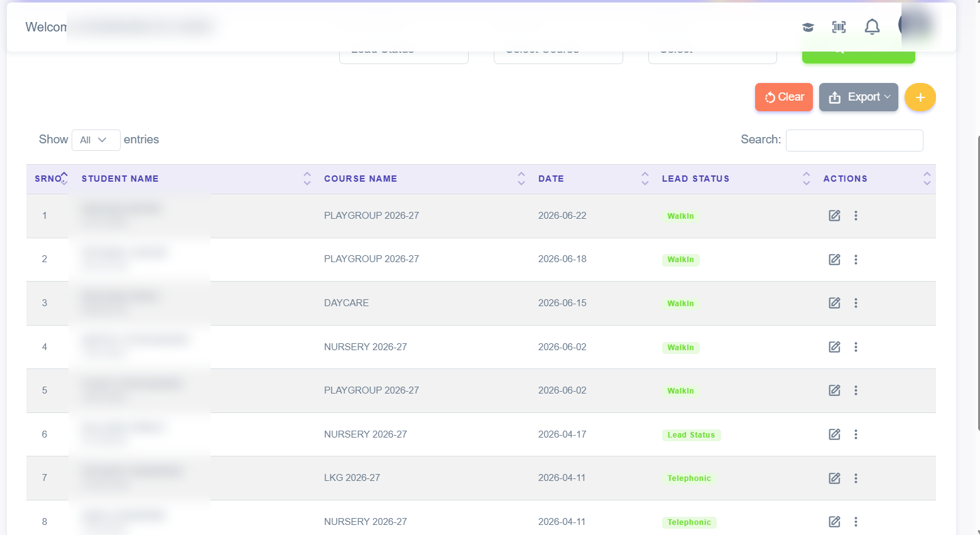
Task: Click the Telephonic badge in row 7
Action: [x=689, y=478]
